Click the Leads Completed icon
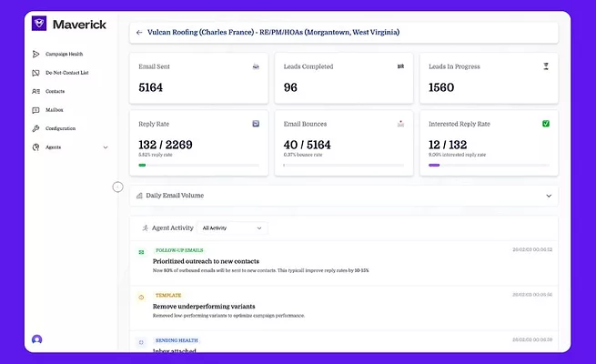Screen dimensions: 596x364 click(x=400, y=66)
